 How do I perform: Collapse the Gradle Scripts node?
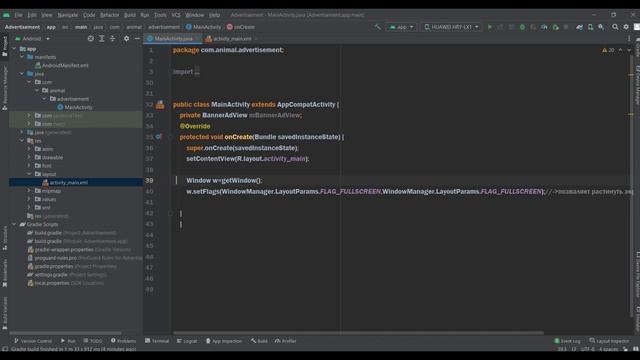coord(14,224)
